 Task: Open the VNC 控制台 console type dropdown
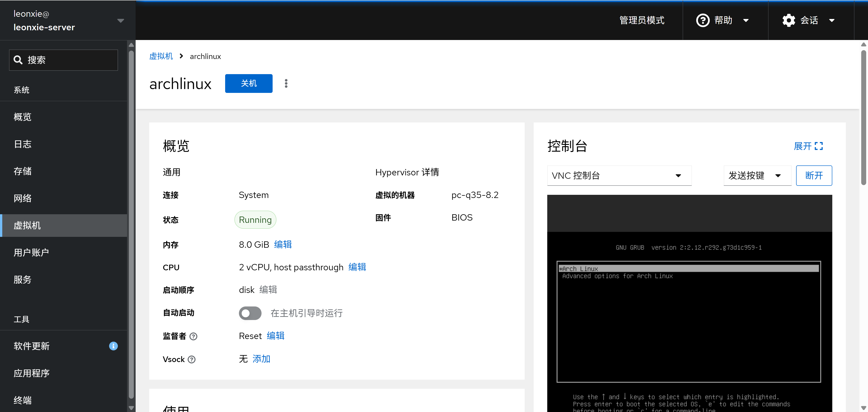click(619, 176)
